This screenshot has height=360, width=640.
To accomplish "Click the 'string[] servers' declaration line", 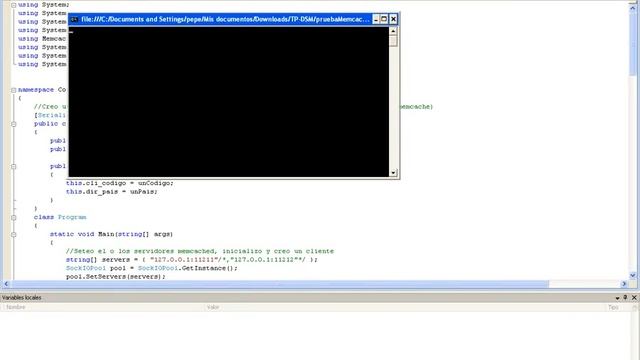I will point(191,260).
